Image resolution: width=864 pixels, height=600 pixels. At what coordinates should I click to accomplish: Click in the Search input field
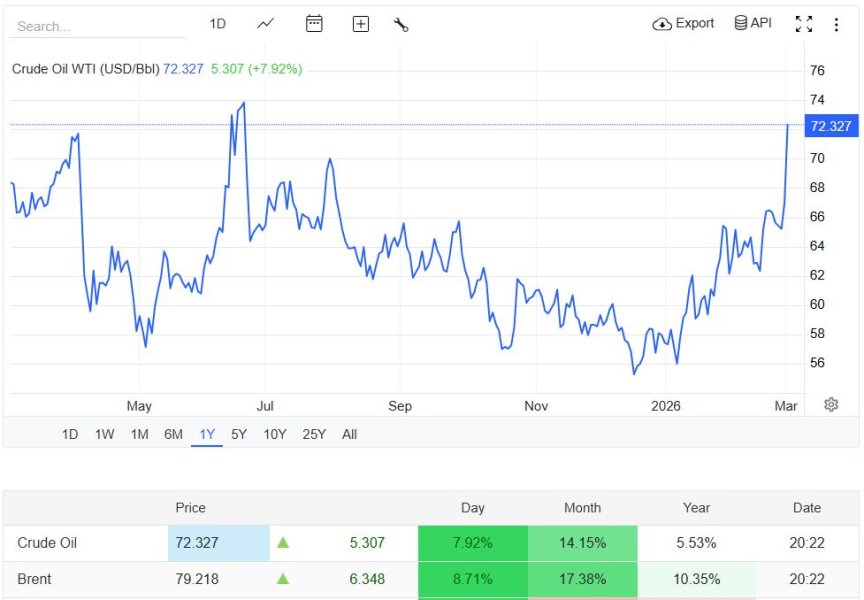(x=97, y=26)
